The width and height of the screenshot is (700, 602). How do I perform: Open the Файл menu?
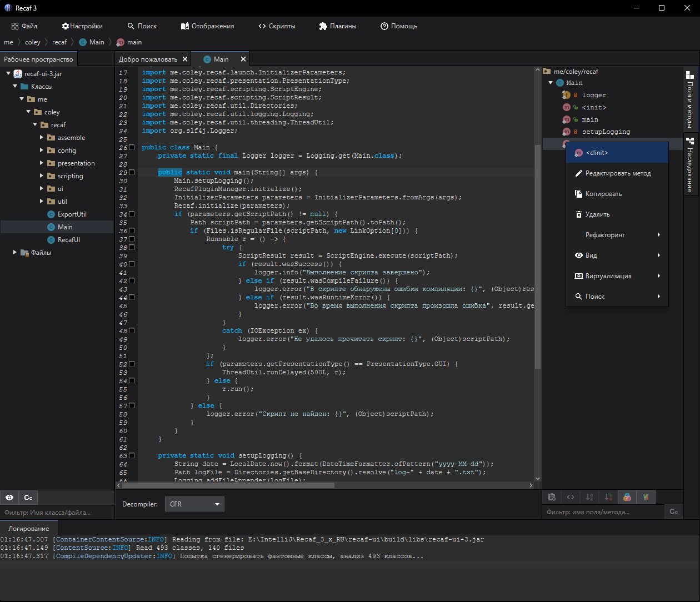24,26
